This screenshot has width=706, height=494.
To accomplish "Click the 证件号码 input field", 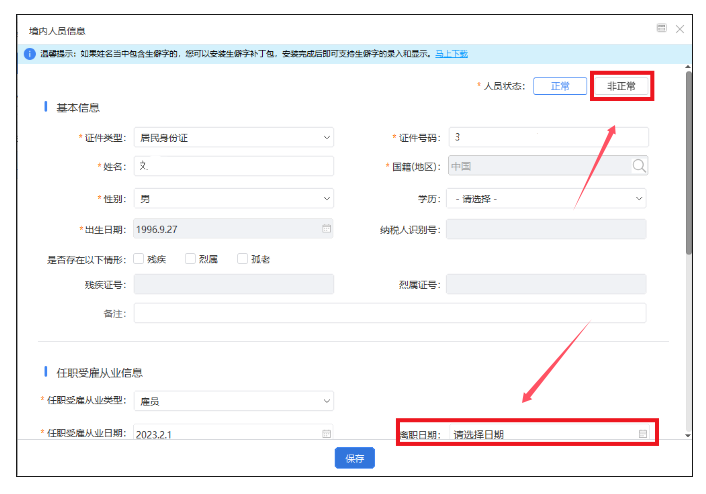I will click(x=548, y=137).
